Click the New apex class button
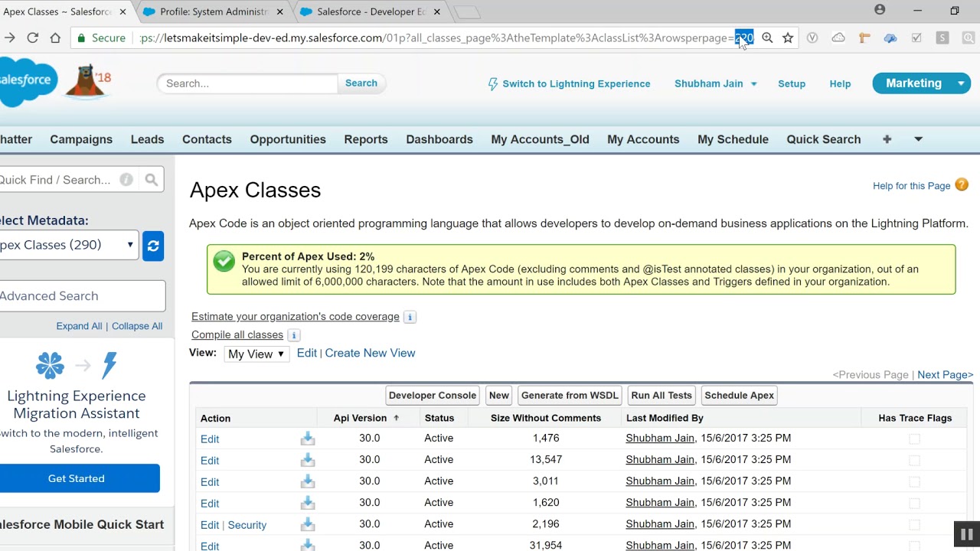980x551 pixels. click(499, 396)
